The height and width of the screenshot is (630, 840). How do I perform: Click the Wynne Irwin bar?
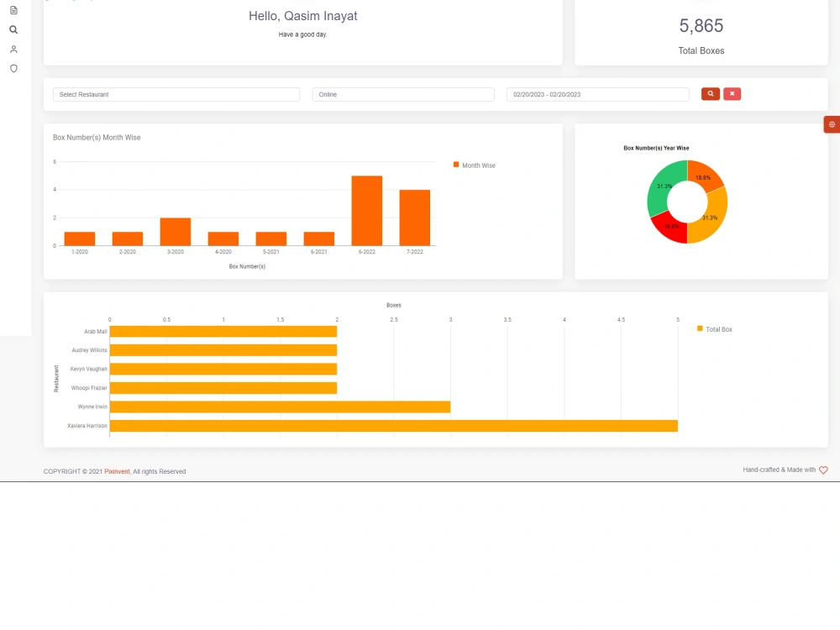(x=281, y=407)
